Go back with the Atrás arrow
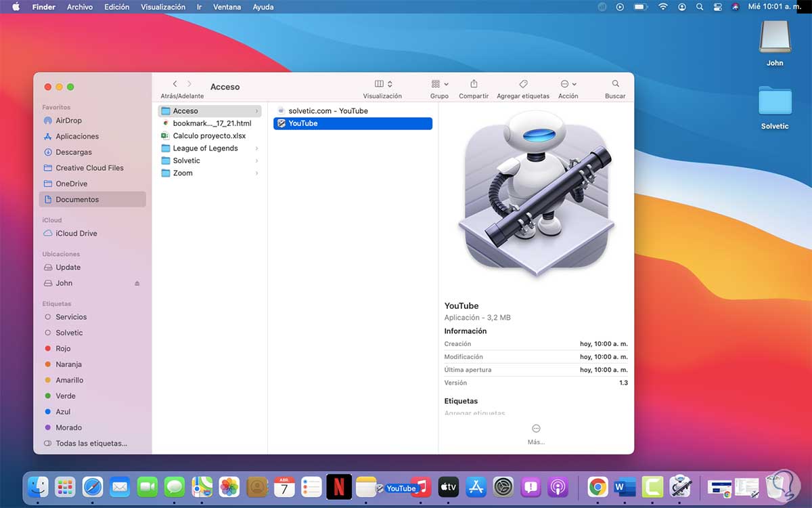The width and height of the screenshot is (812, 508). (x=175, y=84)
